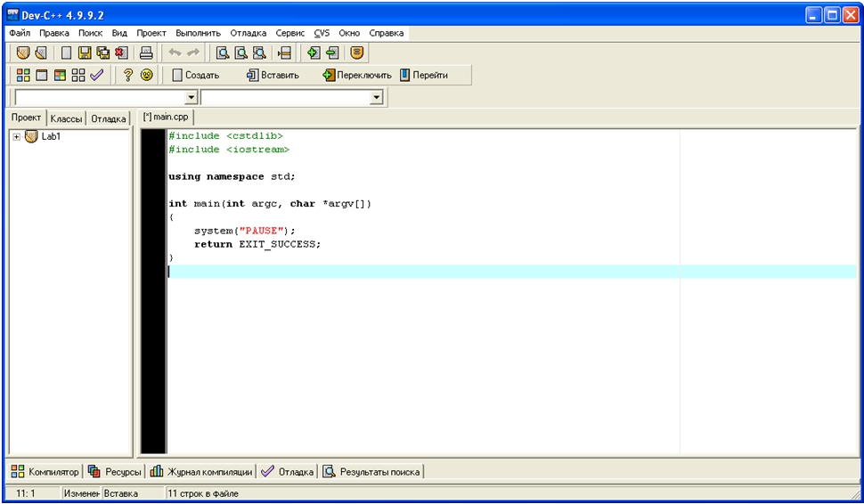Screen dimensions: 864x504
Task: Select the main.cpp editor tab
Action: [x=166, y=117]
